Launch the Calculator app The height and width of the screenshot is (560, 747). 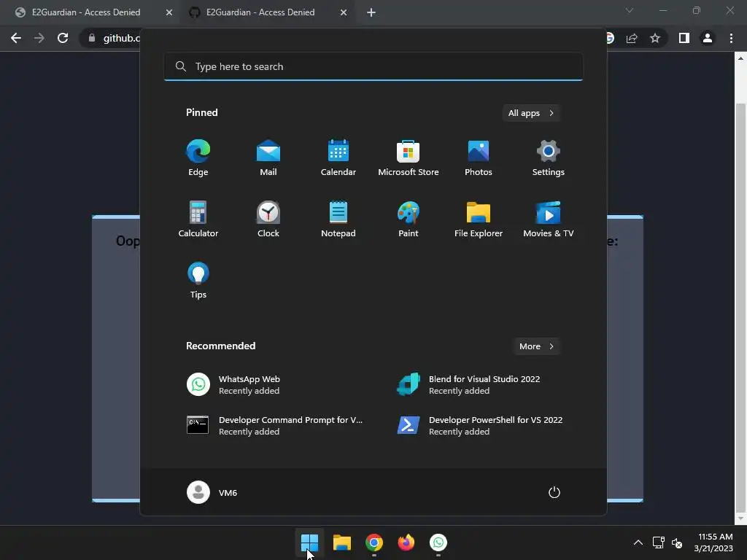(198, 219)
